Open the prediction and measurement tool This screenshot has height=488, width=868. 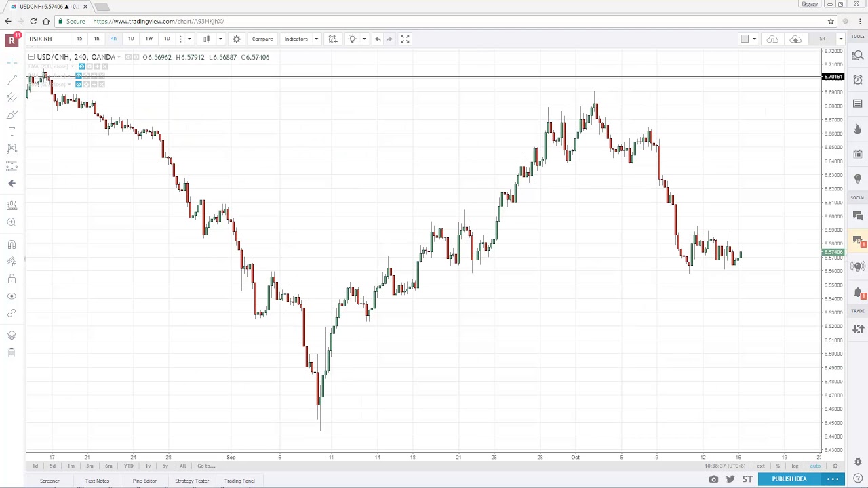(12, 165)
